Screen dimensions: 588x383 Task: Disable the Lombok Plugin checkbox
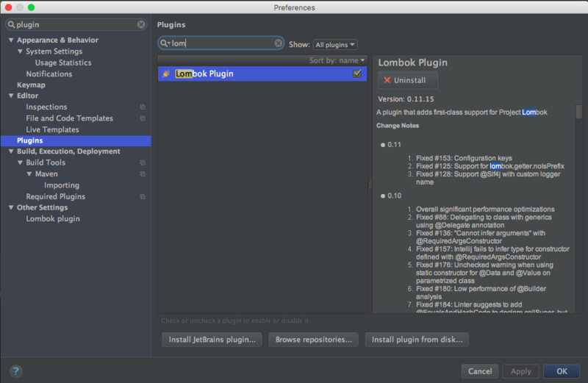tap(357, 74)
